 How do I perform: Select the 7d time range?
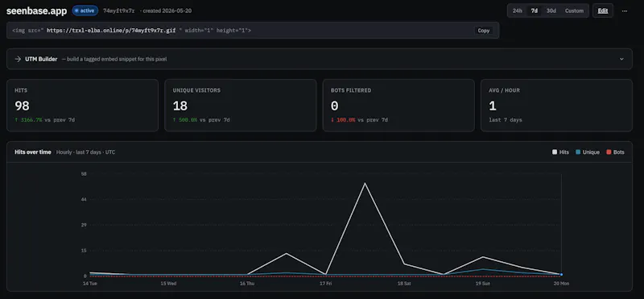coord(534,10)
